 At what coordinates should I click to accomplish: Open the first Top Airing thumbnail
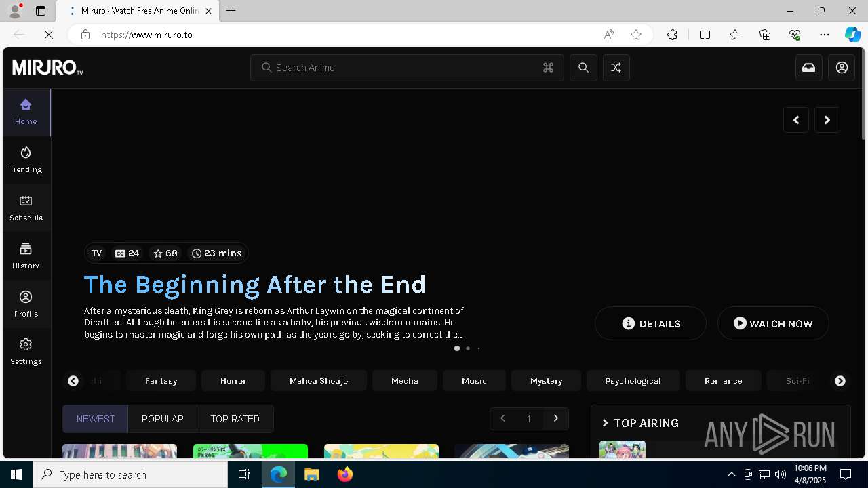click(623, 449)
